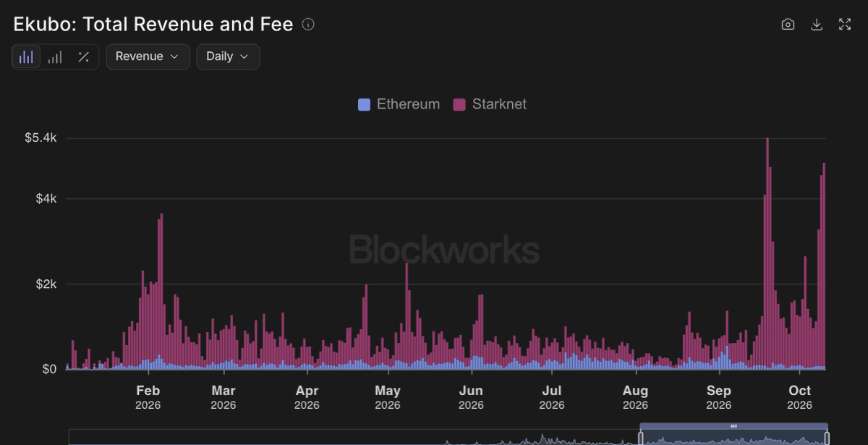This screenshot has height=445, width=868.
Task: Click the Jul 2026 axis label
Action: [552, 397]
